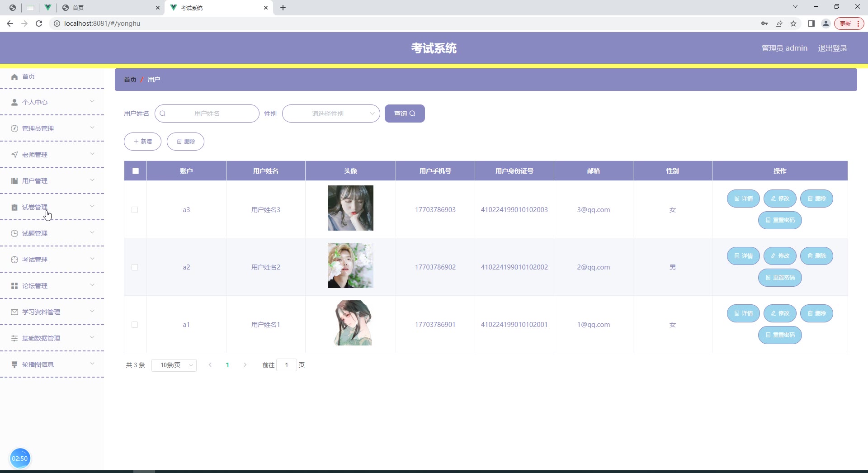The image size is (868, 473).
Task: Open the browser profile avatar icon
Action: point(826,24)
